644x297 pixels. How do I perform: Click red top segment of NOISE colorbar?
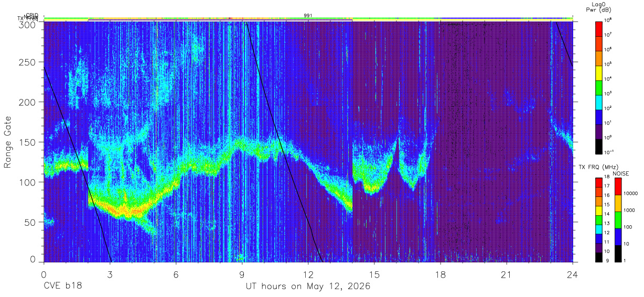coord(617,186)
